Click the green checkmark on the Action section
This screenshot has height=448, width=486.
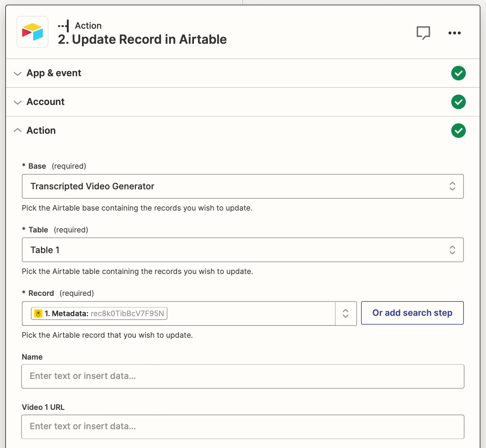point(458,131)
